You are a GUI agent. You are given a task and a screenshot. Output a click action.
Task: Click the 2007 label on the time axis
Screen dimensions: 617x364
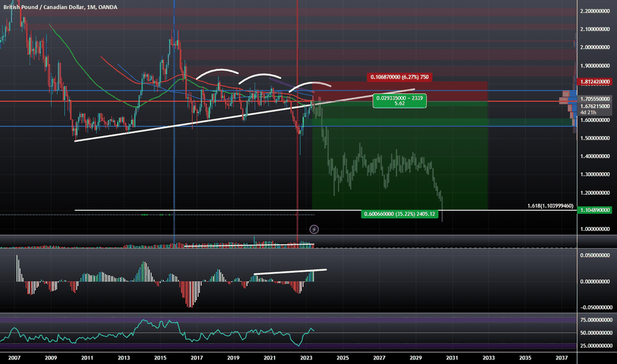(x=14, y=357)
